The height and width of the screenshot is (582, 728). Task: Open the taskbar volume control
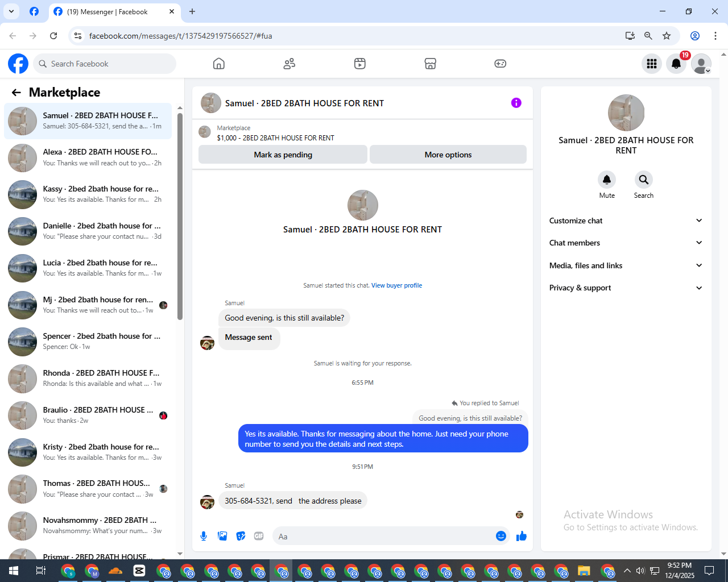[x=640, y=571]
